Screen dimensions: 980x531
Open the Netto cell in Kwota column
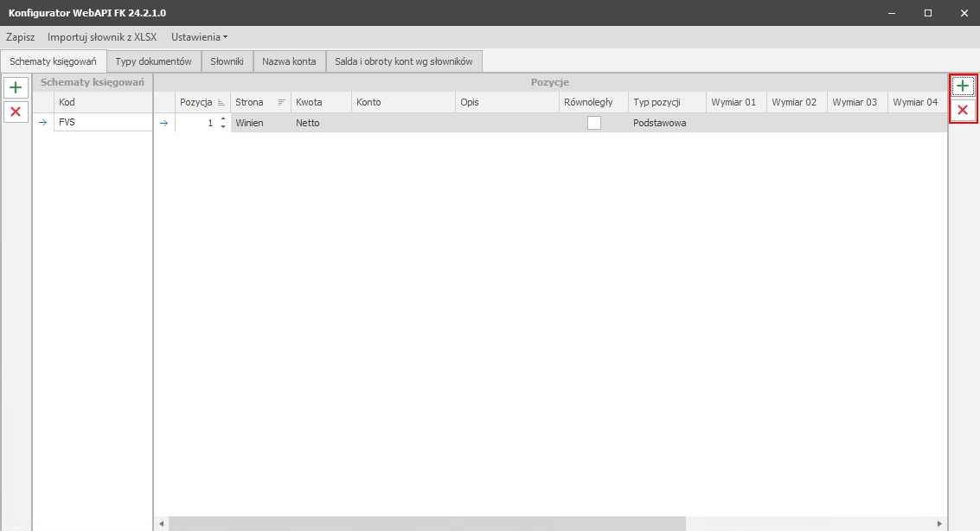pyautogui.click(x=320, y=123)
